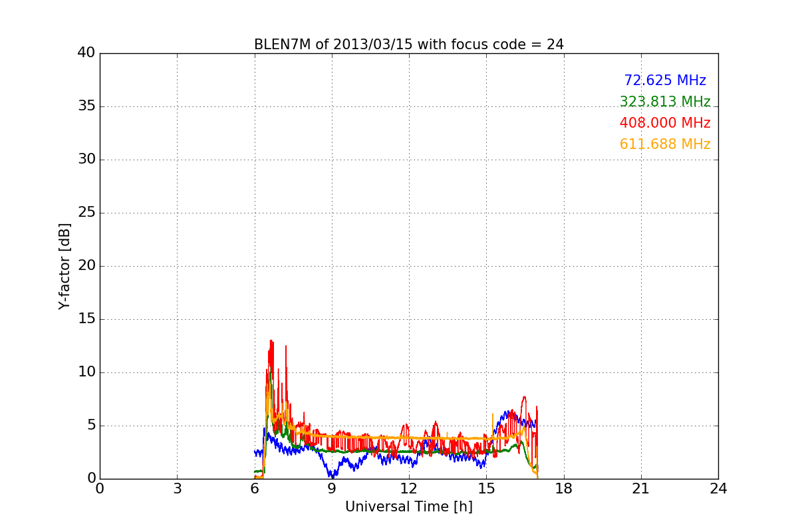Viewport: 798px width, 532px height.
Task: Click the blue curve's dip to zero near 9 h
Action: click(x=332, y=475)
